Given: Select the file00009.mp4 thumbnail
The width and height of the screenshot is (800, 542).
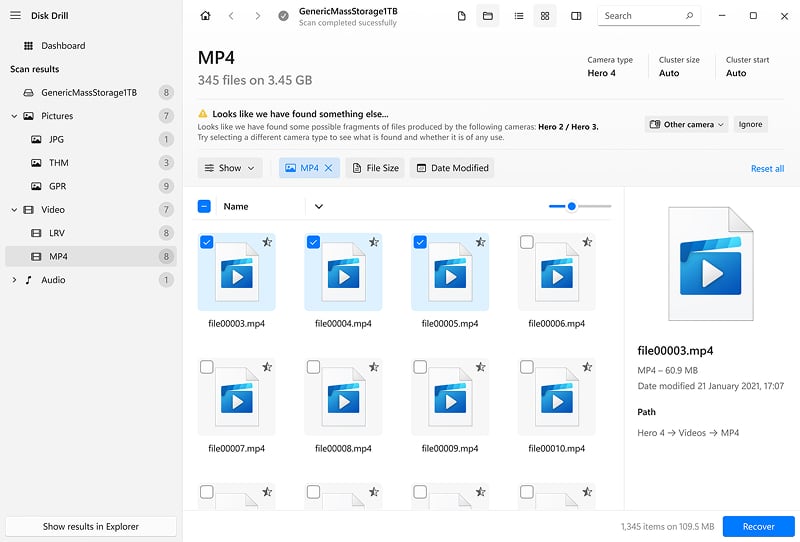Looking at the screenshot, I should point(450,398).
